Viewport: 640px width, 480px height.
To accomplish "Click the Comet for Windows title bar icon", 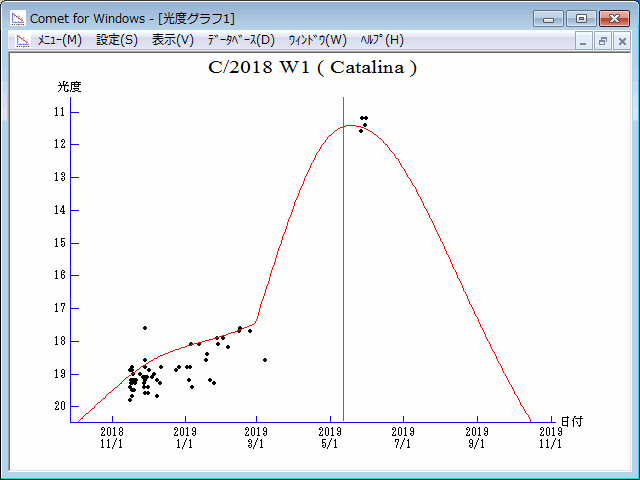I will point(16,18).
